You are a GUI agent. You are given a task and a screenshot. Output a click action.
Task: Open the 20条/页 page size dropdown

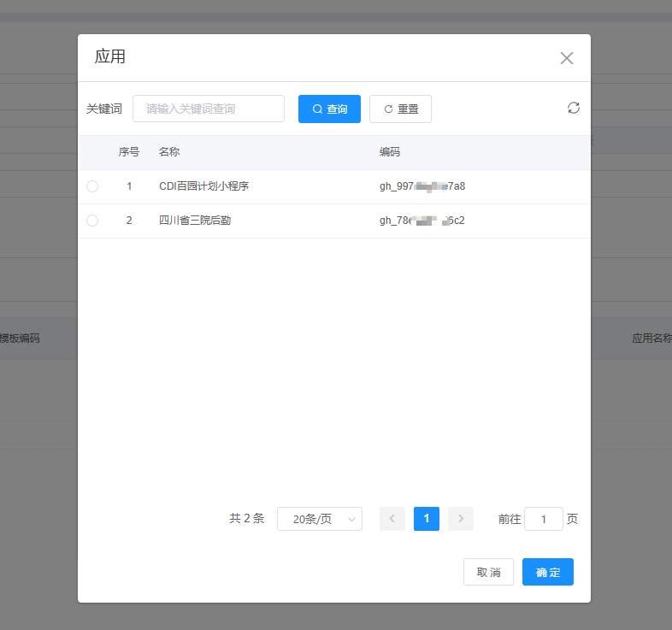coord(319,519)
